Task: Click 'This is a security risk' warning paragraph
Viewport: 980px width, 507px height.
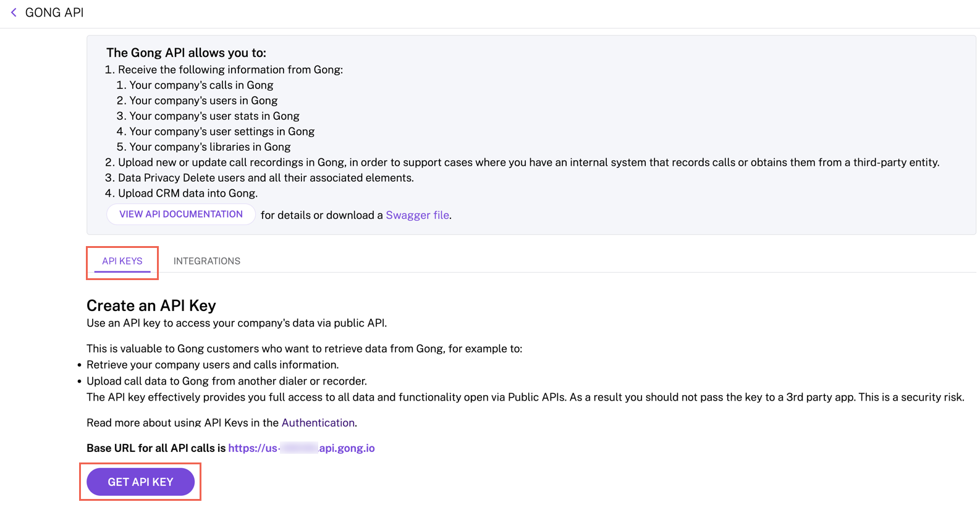Action: (525, 397)
